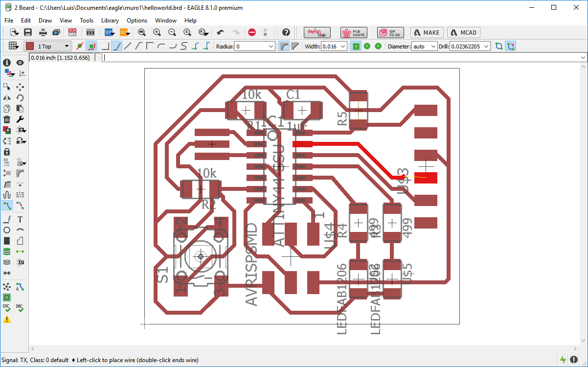Toggle the ignore obstacles routing button
Image resolution: width=588 pixels, height=367 pixels.
coord(79,46)
